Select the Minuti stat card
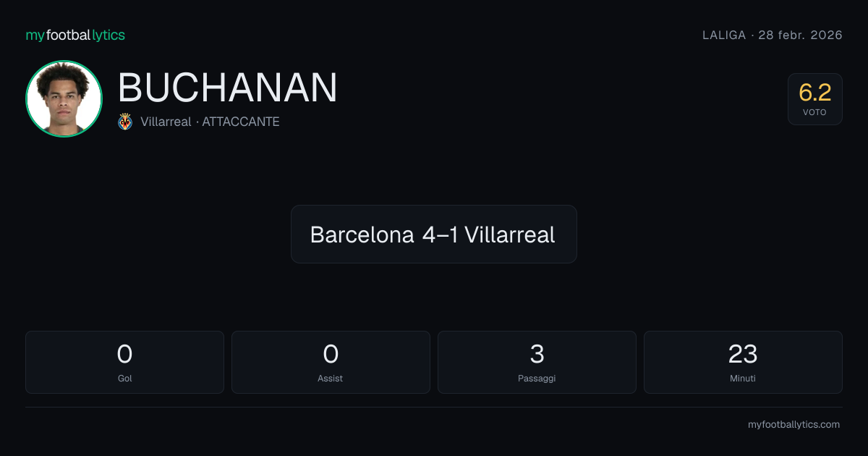The height and width of the screenshot is (456, 868). (743, 362)
